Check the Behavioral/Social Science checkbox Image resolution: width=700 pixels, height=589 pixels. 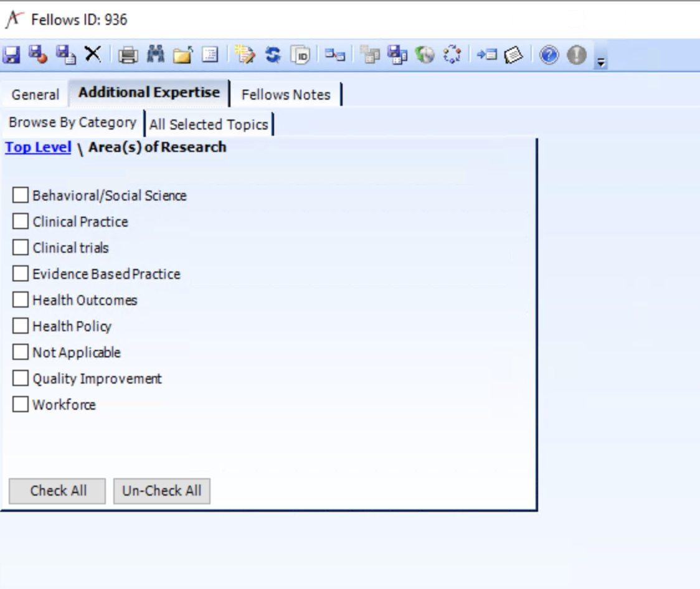coord(21,196)
